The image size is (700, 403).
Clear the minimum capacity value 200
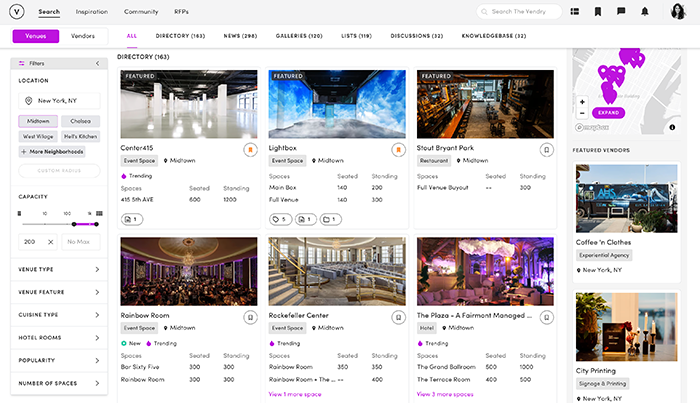[x=50, y=242]
